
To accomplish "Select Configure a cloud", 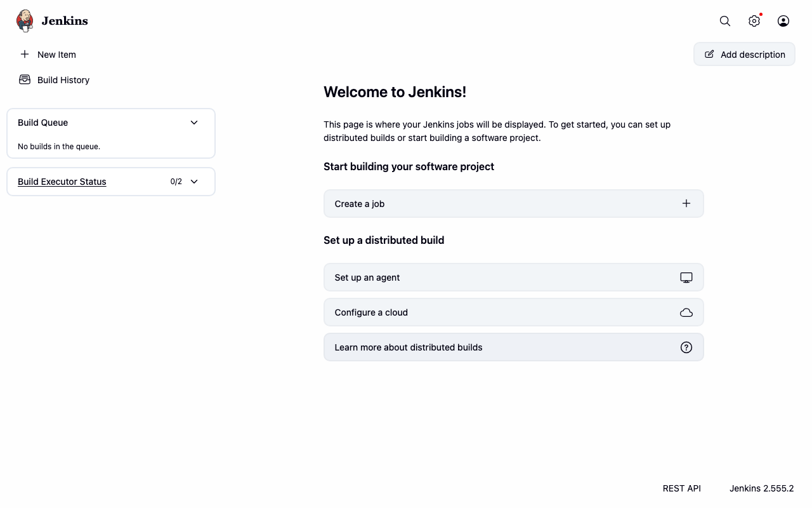I will [x=514, y=312].
